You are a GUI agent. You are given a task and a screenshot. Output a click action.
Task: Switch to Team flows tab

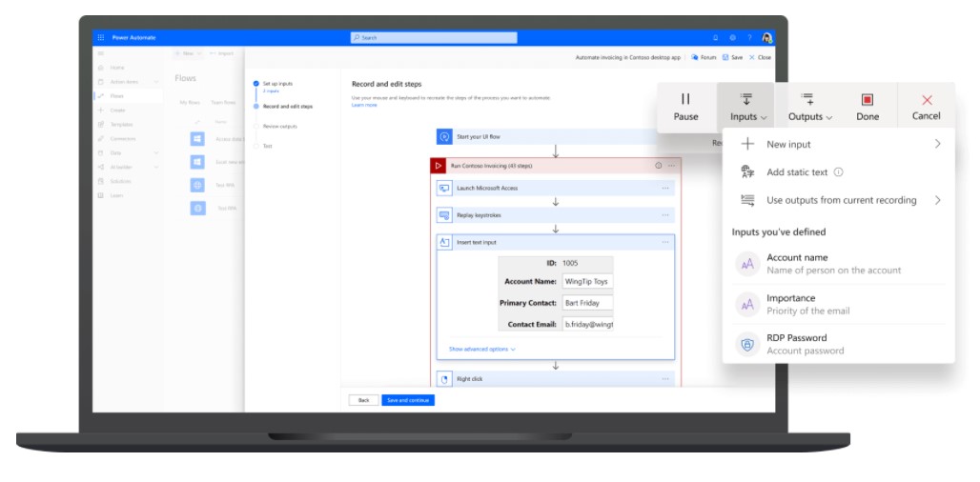(223, 102)
